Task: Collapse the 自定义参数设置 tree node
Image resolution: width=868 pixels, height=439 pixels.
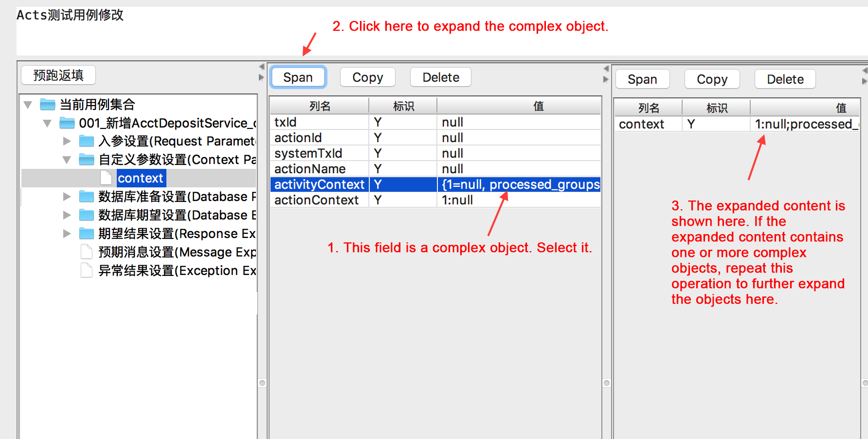Action: (x=67, y=159)
